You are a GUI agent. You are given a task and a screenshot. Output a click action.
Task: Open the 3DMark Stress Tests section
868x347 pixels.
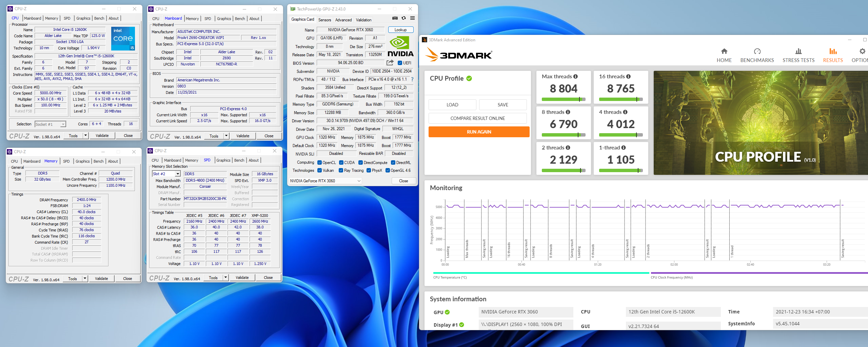pyautogui.click(x=798, y=55)
